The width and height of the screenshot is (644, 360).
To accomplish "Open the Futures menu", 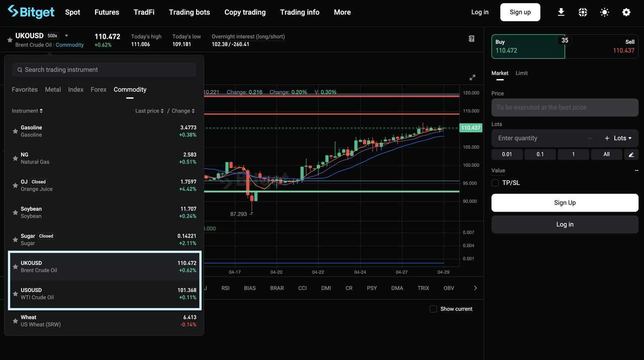I will 107,12.
